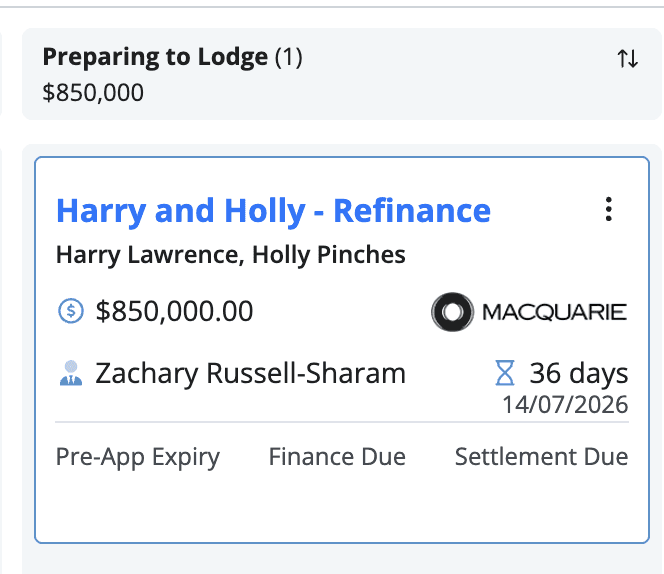Select the Harry and Holly deal card body
The height and width of the screenshot is (574, 664).
click(342, 350)
